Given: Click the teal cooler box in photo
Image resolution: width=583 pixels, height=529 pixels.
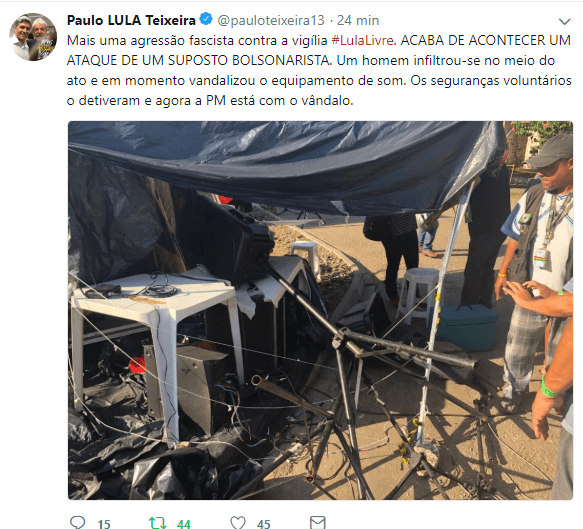Looking at the screenshot, I should point(467,327).
